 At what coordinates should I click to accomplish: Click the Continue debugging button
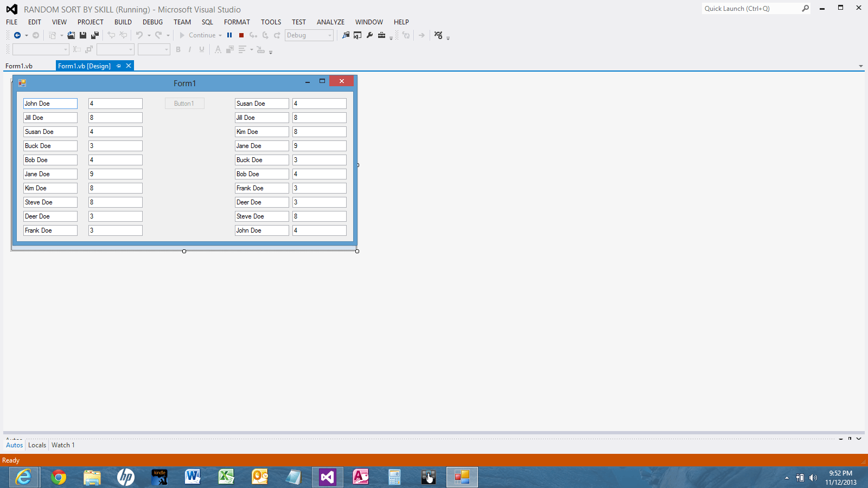197,35
